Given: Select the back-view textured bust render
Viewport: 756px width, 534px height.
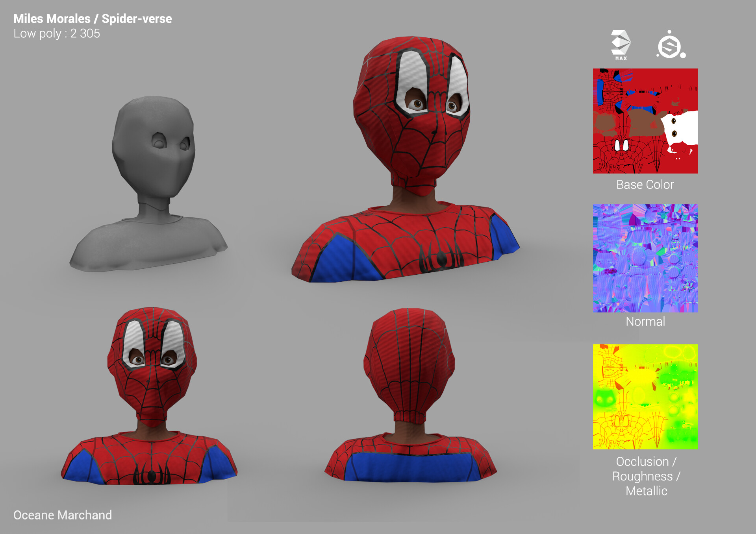Looking at the screenshot, I should pos(410,395).
